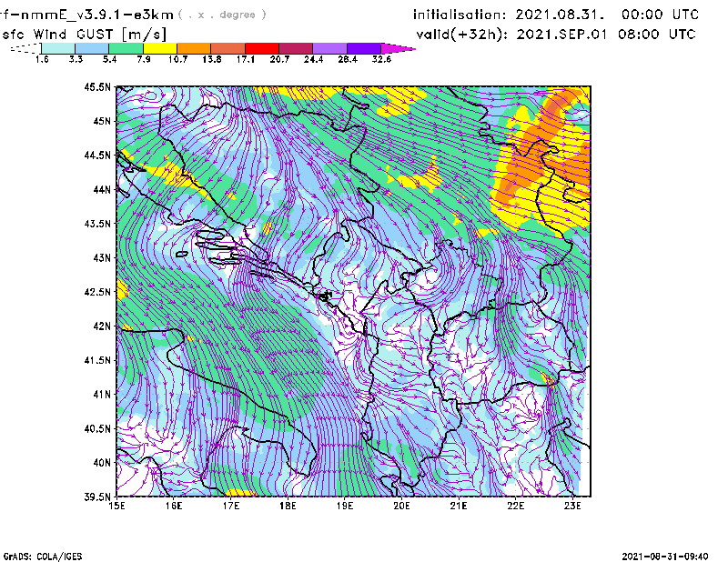Click the legend value "13.8"
This screenshot has height=562, width=728.
[212, 59]
